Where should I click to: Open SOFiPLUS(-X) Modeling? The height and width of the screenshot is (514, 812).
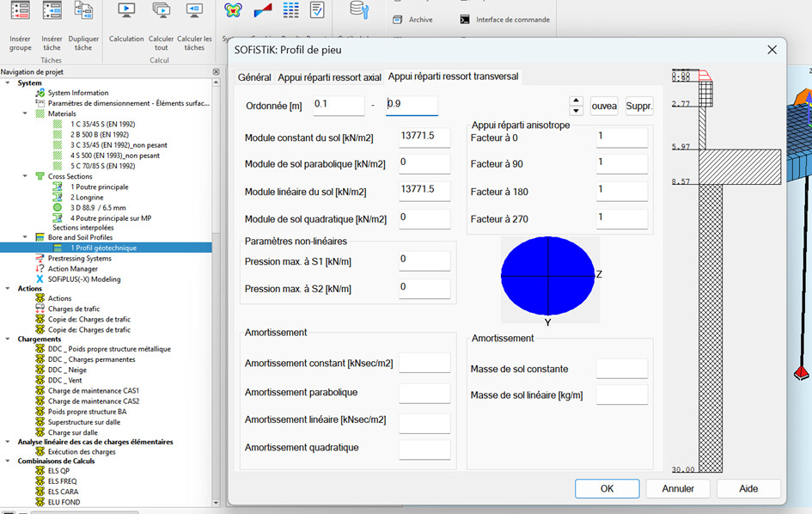pos(83,279)
